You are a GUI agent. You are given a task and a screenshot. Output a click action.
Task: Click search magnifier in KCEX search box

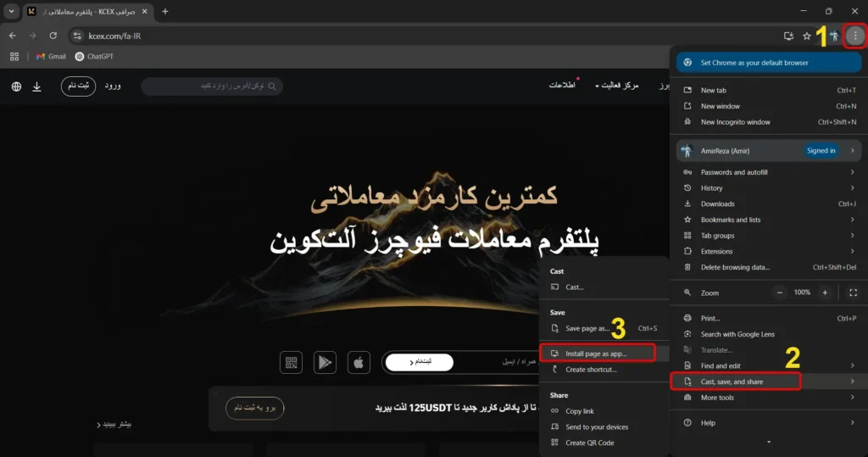click(x=272, y=86)
